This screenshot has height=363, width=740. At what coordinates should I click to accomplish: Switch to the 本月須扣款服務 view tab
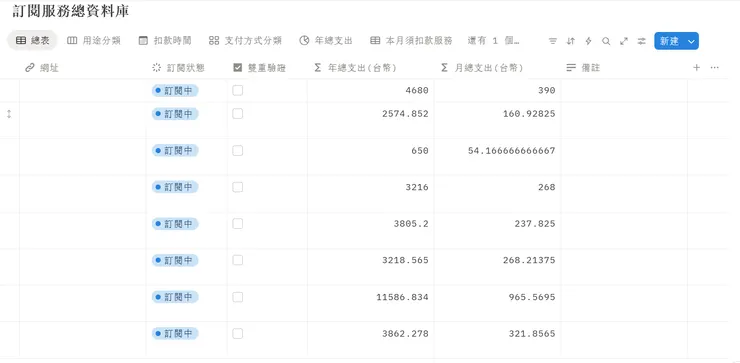point(411,41)
